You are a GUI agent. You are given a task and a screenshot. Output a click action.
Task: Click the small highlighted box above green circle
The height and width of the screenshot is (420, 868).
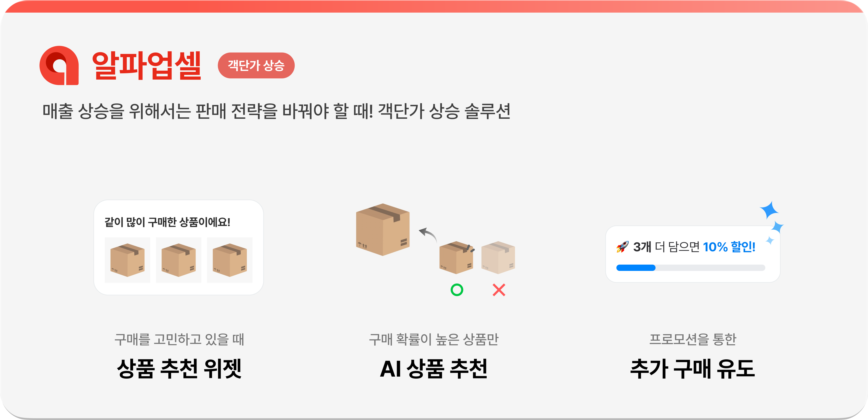click(x=457, y=257)
